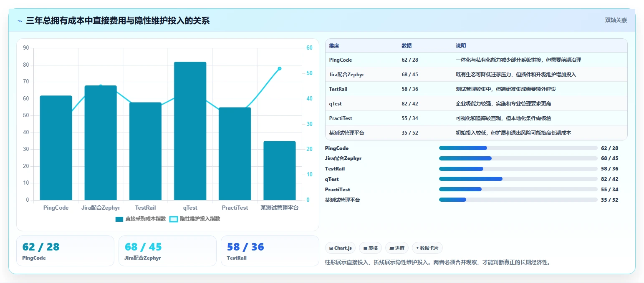
Task: Click the description 测试管理较集中，但跨研发集成需要额外建设
Action: (506, 89)
